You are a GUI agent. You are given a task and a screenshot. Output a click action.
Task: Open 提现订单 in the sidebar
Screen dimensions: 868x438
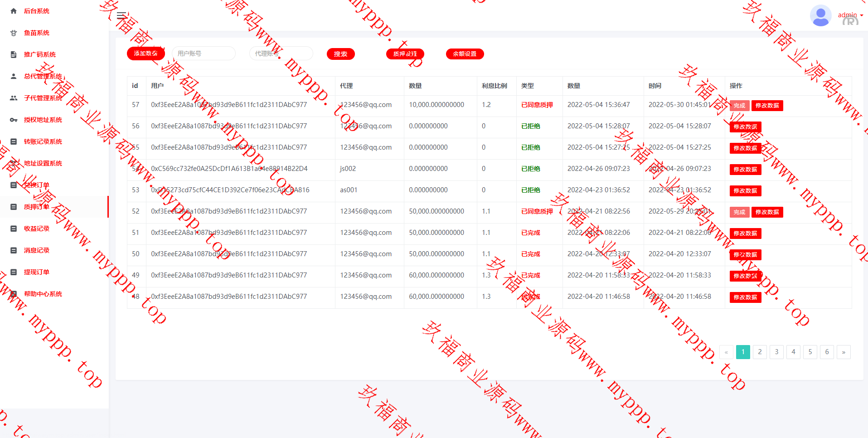pos(37,272)
